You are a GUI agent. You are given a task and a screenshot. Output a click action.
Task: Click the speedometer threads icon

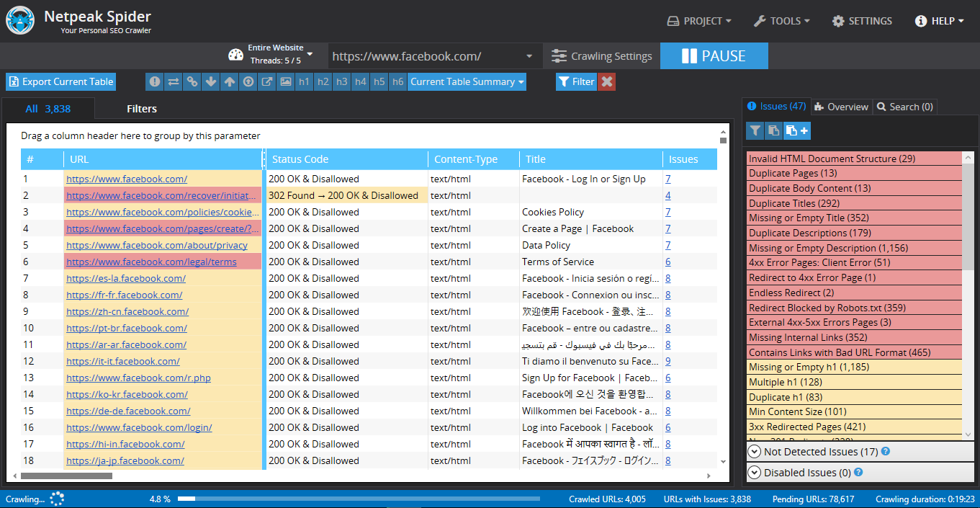236,55
